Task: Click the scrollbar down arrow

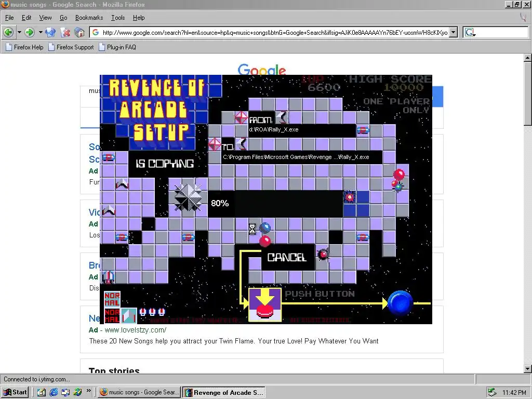Action: (x=528, y=369)
